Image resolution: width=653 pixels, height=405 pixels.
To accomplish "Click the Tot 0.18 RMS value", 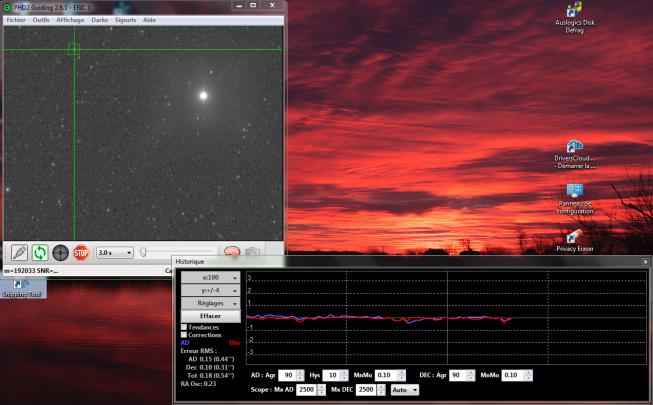I will 211,375.
